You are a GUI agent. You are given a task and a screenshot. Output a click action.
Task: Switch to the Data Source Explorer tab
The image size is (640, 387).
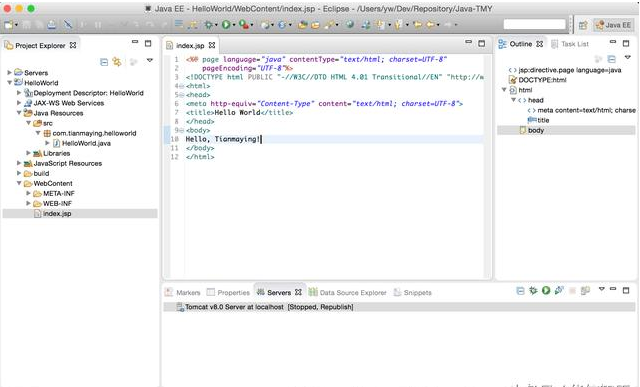coord(348,293)
